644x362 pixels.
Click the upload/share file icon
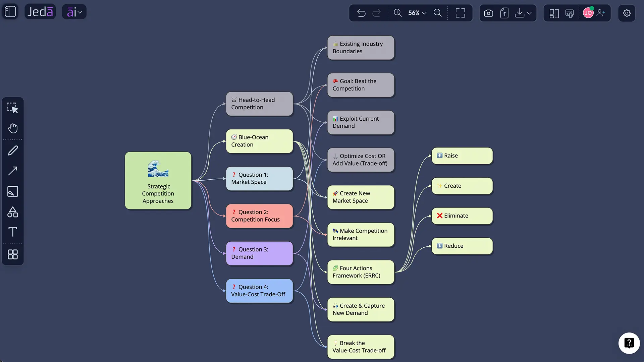tap(504, 13)
